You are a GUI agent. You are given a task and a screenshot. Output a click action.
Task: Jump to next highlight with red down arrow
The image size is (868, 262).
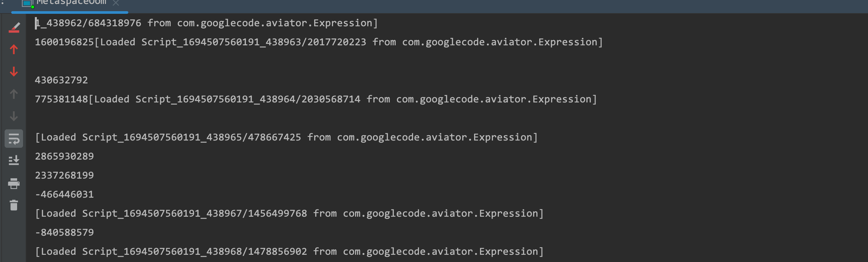coord(14,72)
